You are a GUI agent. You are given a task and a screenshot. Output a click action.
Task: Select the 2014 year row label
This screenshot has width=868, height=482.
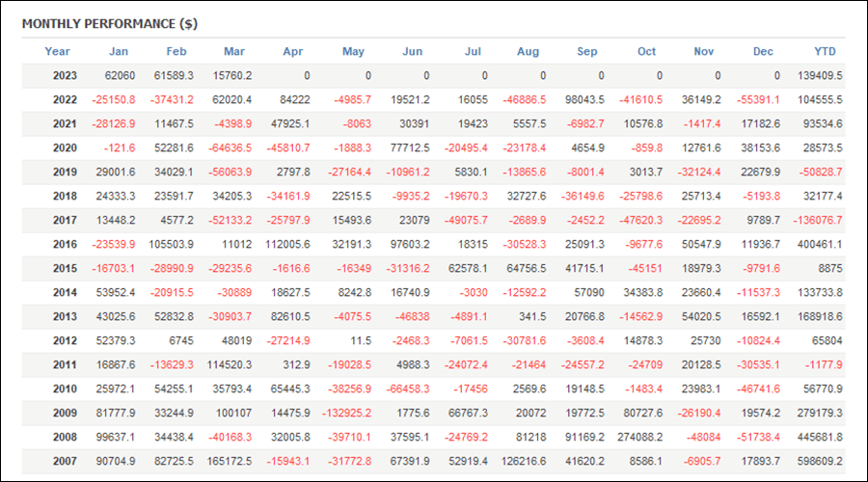[x=65, y=292]
